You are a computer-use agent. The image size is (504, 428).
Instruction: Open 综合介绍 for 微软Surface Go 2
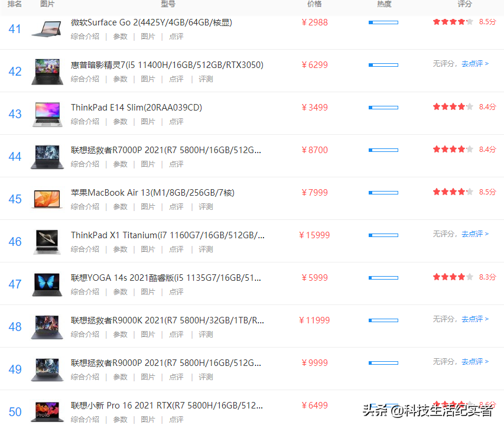coord(85,37)
